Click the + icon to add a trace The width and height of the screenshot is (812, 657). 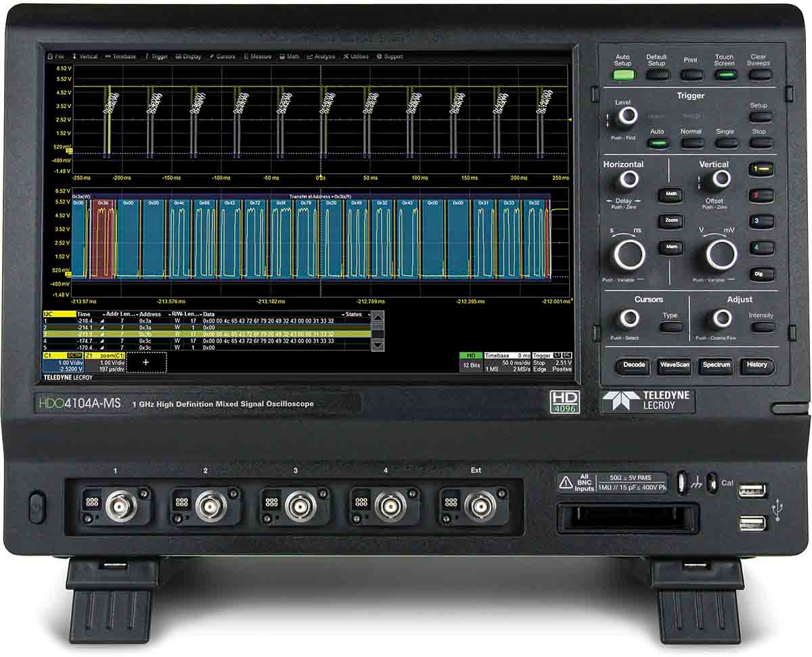pos(145,363)
